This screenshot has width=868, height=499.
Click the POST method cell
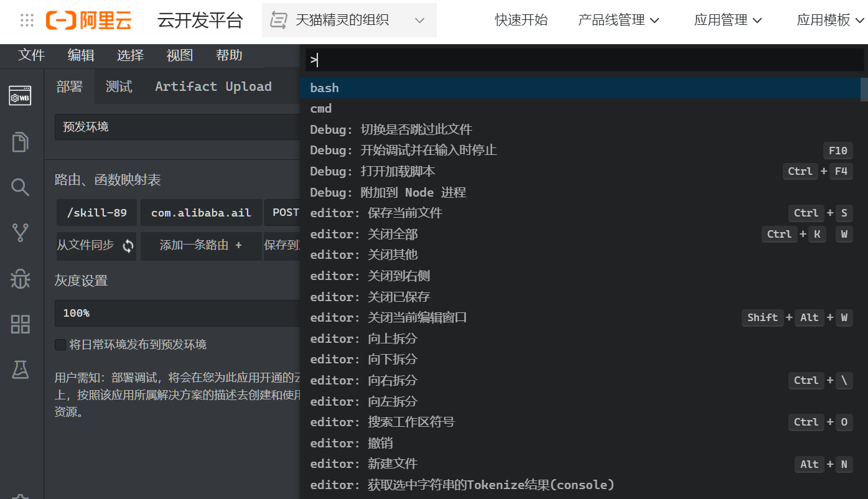(x=282, y=213)
